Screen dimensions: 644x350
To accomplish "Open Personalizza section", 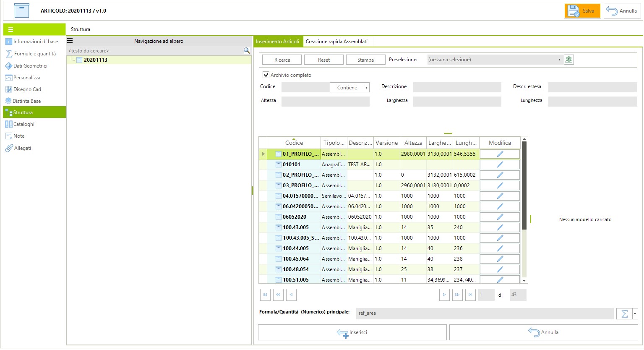I will click(34, 78).
